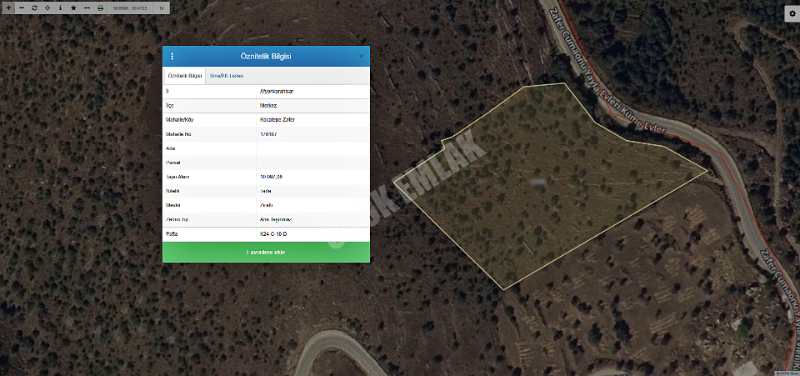The width and height of the screenshot is (800, 376).
Task: Click the Afyonkarahisar province value
Action: [277, 91]
